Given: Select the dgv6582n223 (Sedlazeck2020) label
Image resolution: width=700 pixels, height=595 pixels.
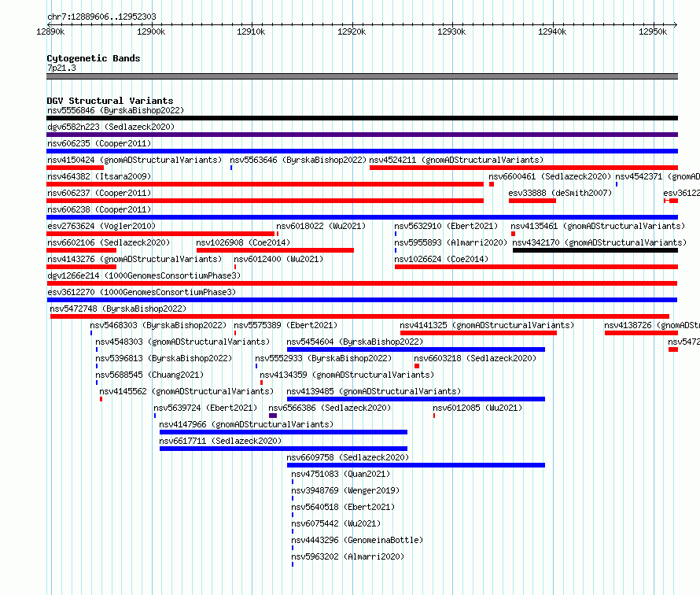Looking at the screenshot, I should (111, 127).
